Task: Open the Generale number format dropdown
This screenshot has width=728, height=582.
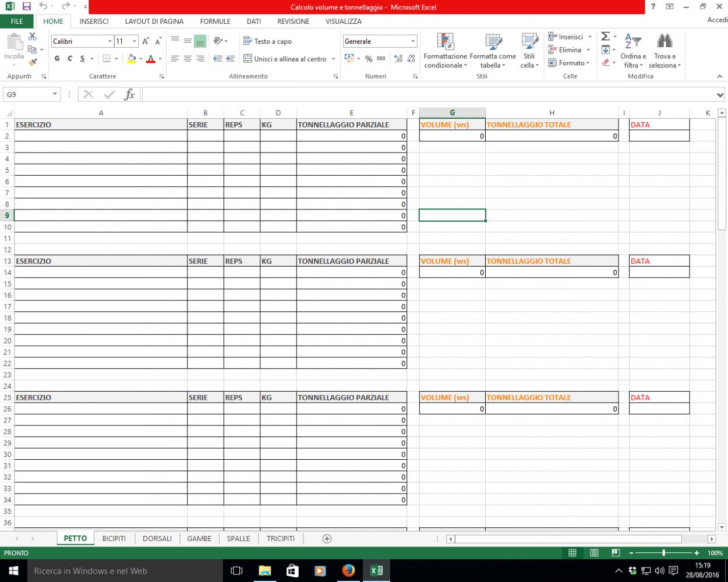Action: coord(413,41)
